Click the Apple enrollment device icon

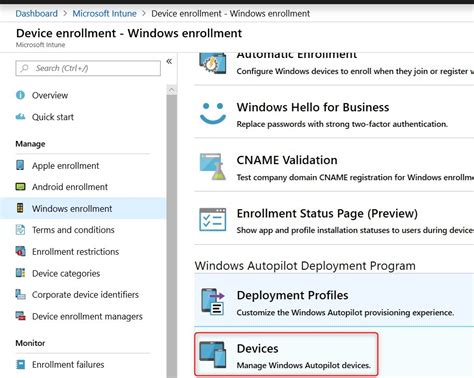click(x=20, y=165)
